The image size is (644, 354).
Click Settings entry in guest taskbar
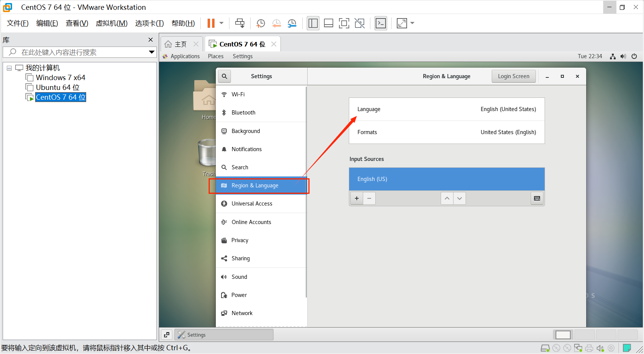(x=224, y=335)
